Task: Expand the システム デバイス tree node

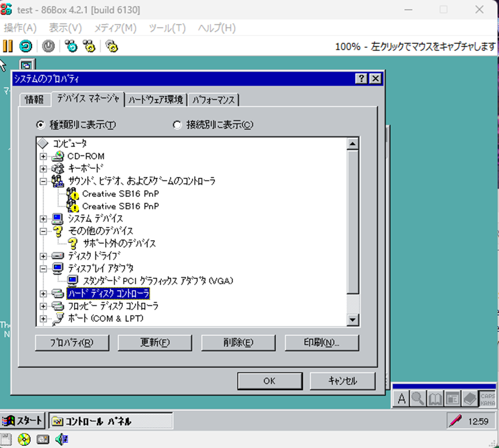Action: tap(43, 218)
